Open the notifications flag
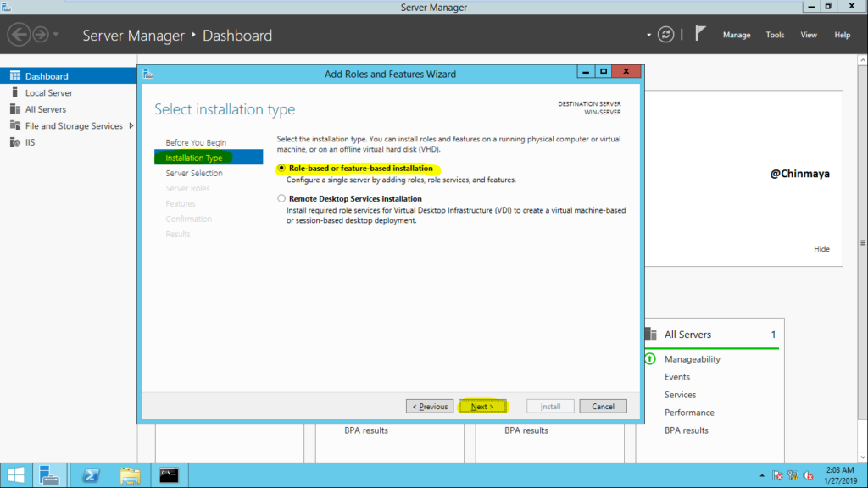Image resolution: width=868 pixels, height=488 pixels. (x=700, y=34)
